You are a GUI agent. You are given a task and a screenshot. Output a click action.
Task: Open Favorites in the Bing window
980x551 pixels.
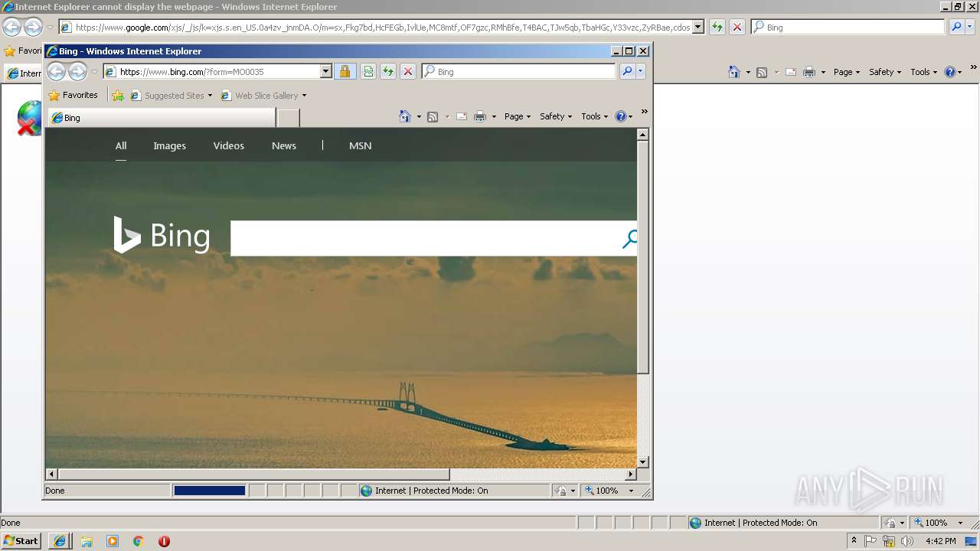coord(73,96)
